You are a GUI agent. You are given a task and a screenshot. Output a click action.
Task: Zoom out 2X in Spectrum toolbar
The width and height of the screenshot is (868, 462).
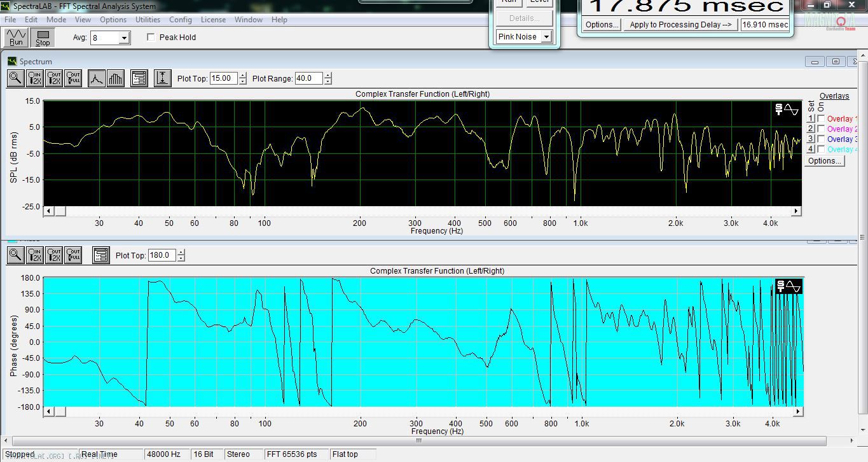pos(54,78)
